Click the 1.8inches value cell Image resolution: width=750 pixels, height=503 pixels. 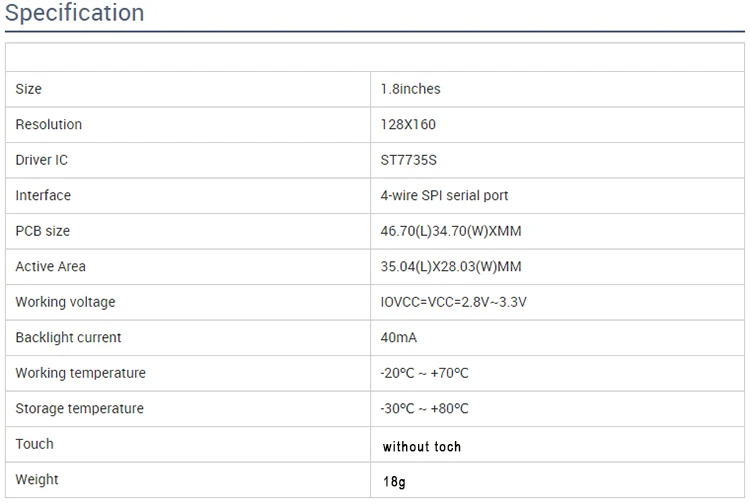click(x=410, y=89)
